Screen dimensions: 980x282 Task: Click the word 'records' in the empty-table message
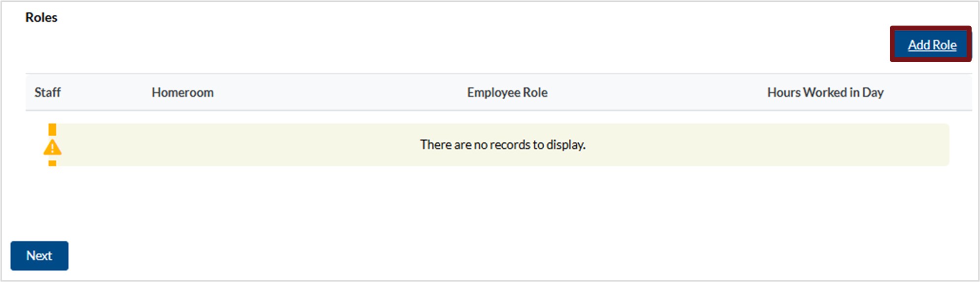coord(510,145)
